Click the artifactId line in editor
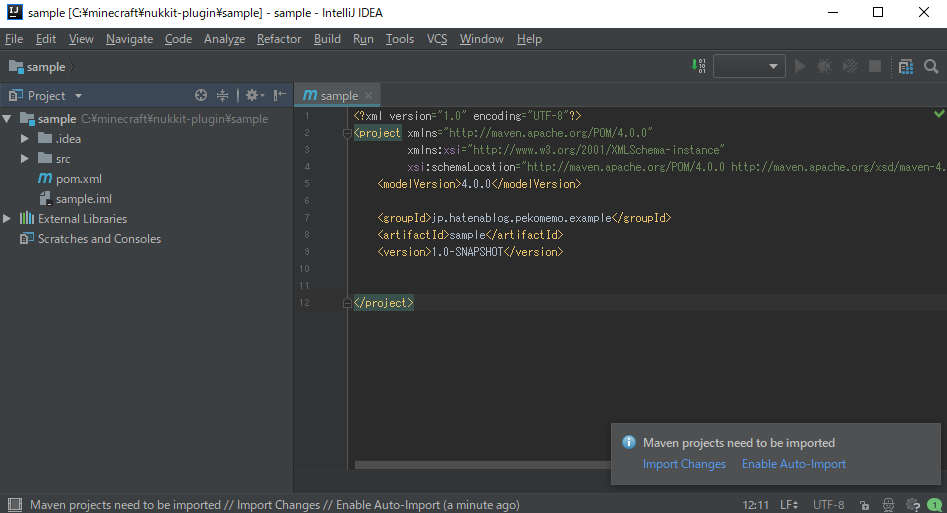The width and height of the screenshot is (947, 513). [470, 235]
